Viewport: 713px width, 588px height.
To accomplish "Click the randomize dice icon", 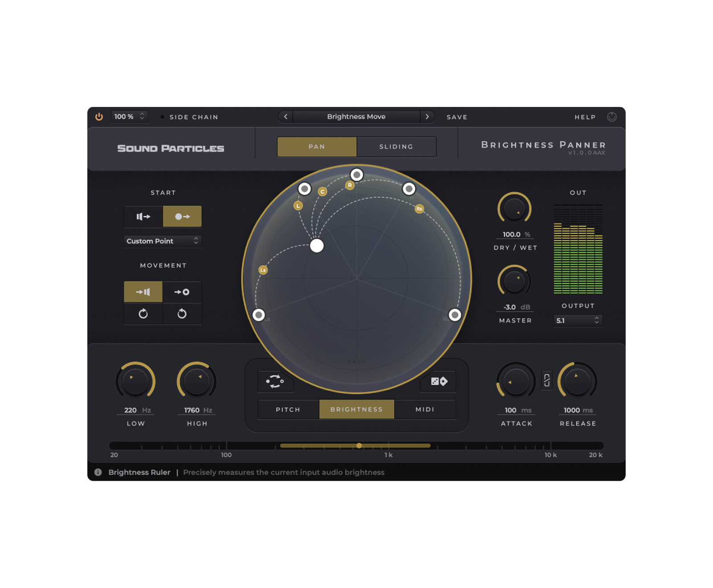I will (438, 381).
